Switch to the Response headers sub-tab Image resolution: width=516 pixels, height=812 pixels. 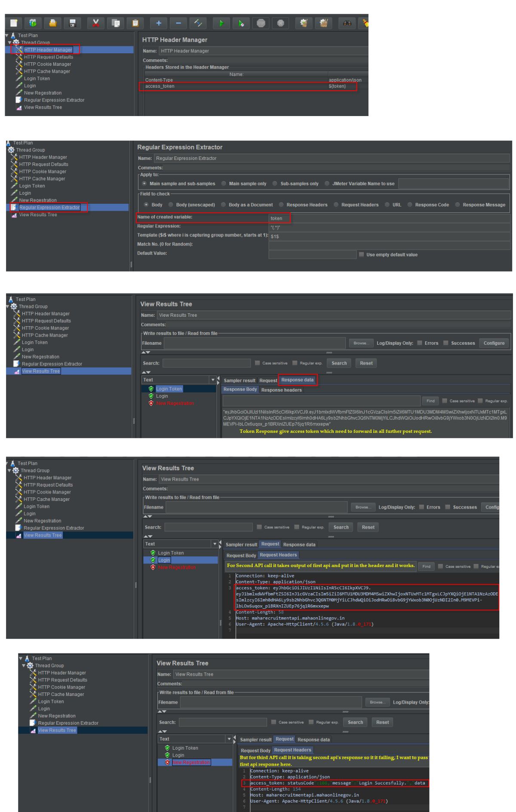[282, 390]
